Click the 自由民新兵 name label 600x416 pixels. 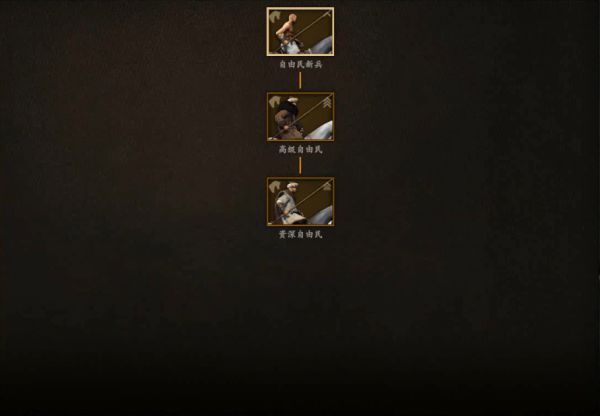point(300,64)
